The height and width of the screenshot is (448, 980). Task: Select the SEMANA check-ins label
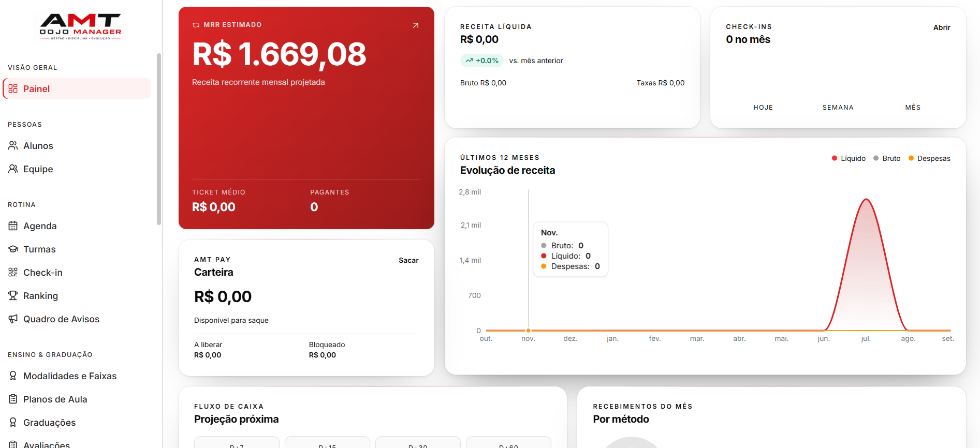[x=838, y=108]
